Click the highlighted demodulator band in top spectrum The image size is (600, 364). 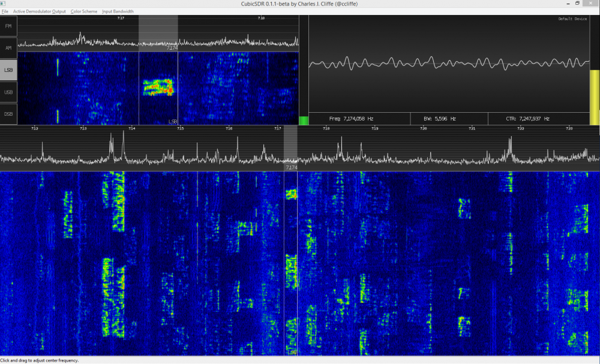pos(158,33)
